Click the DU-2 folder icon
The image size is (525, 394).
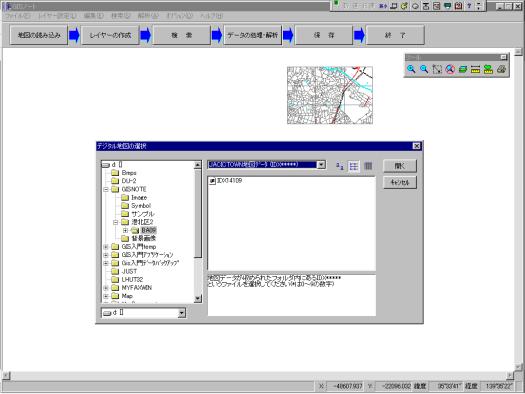115,181
